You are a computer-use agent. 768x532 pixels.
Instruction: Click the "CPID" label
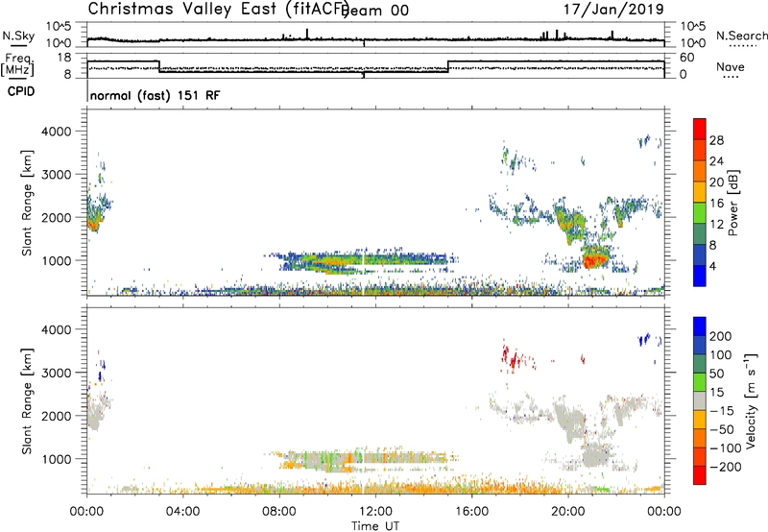pyautogui.click(x=21, y=91)
